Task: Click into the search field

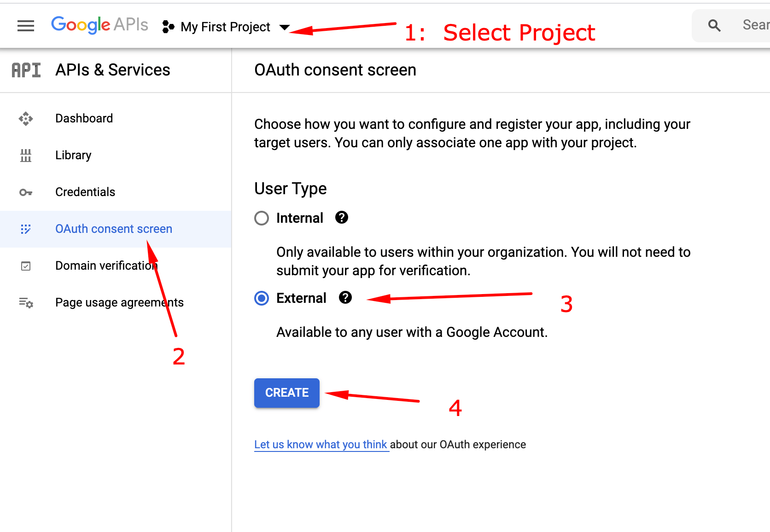Action: [754, 26]
